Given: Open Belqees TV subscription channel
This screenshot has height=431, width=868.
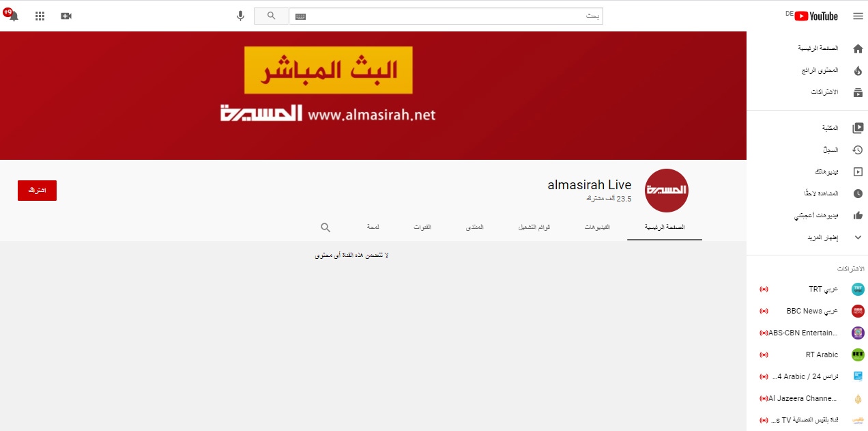Looking at the screenshot, I should coord(807,420).
